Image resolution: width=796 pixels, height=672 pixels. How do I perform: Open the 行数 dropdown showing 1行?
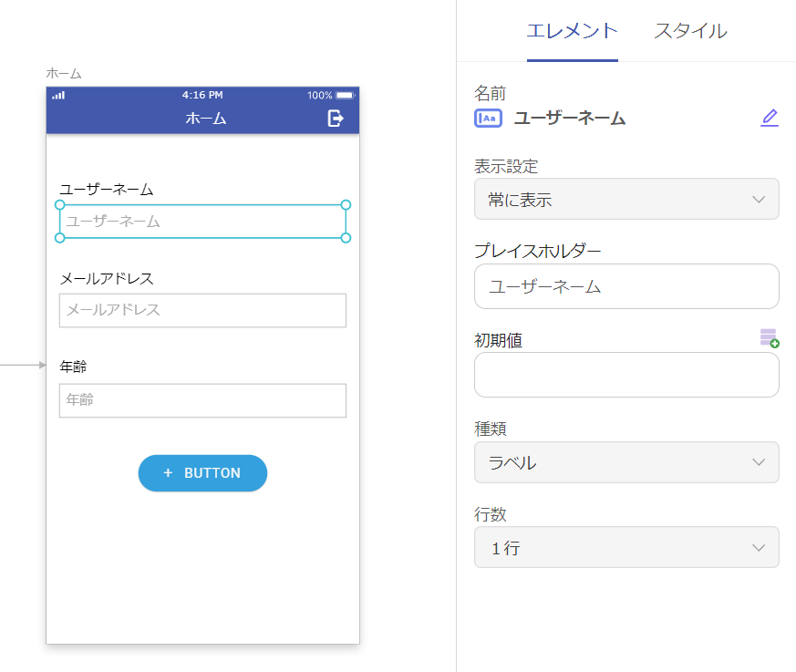click(626, 547)
